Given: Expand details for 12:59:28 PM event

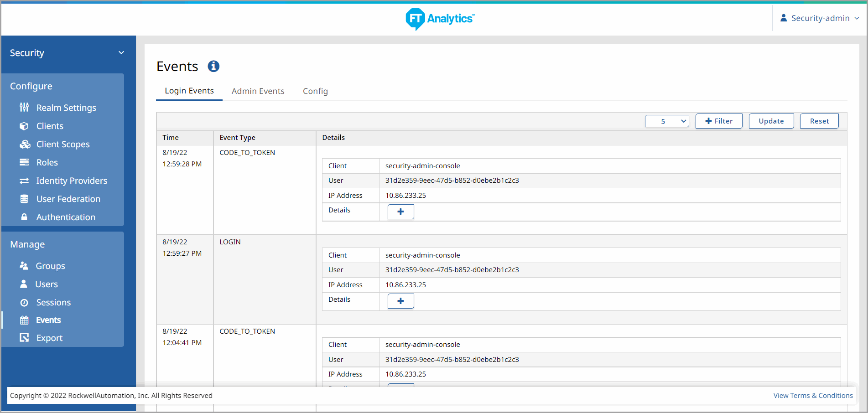Looking at the screenshot, I should coord(400,212).
